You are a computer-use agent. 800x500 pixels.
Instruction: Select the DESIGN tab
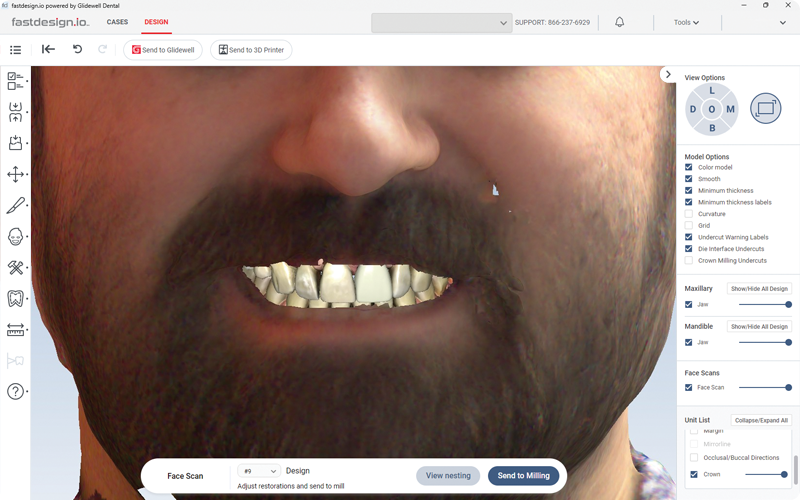[x=156, y=22]
